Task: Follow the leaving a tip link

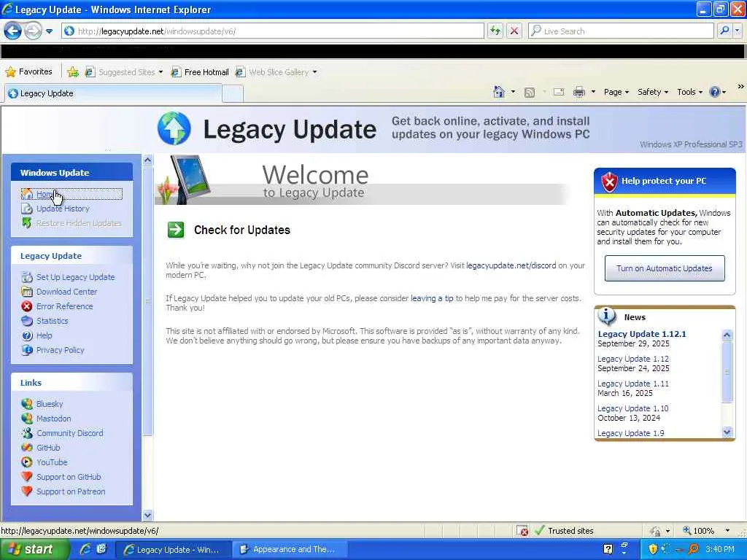Action: [x=432, y=298]
